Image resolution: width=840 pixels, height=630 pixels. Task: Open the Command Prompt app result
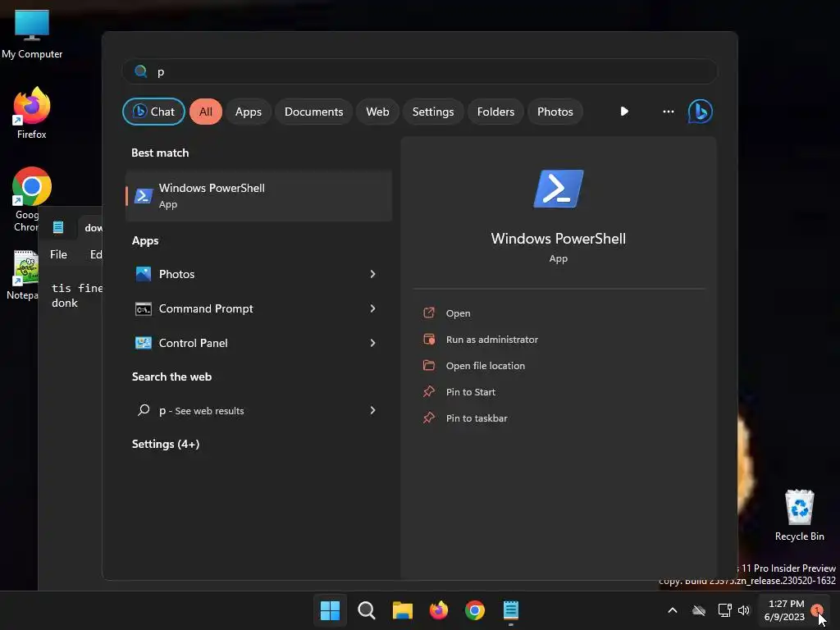[x=258, y=308]
